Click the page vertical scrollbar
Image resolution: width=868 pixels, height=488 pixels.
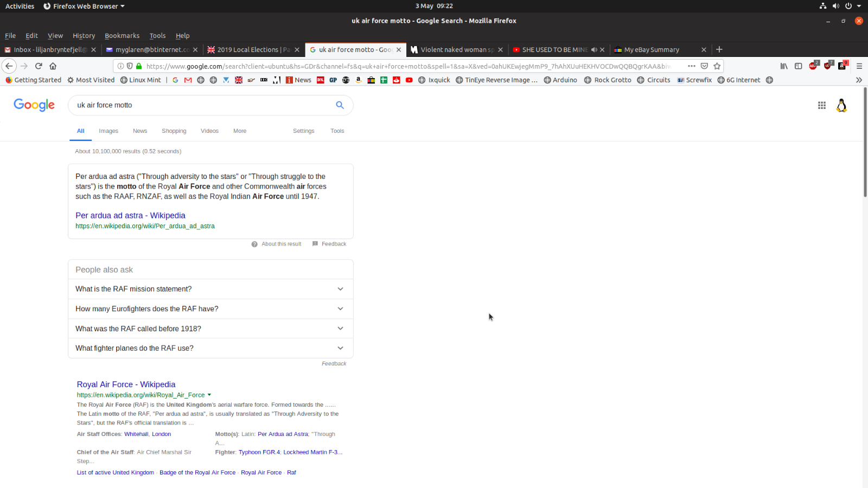(865, 142)
